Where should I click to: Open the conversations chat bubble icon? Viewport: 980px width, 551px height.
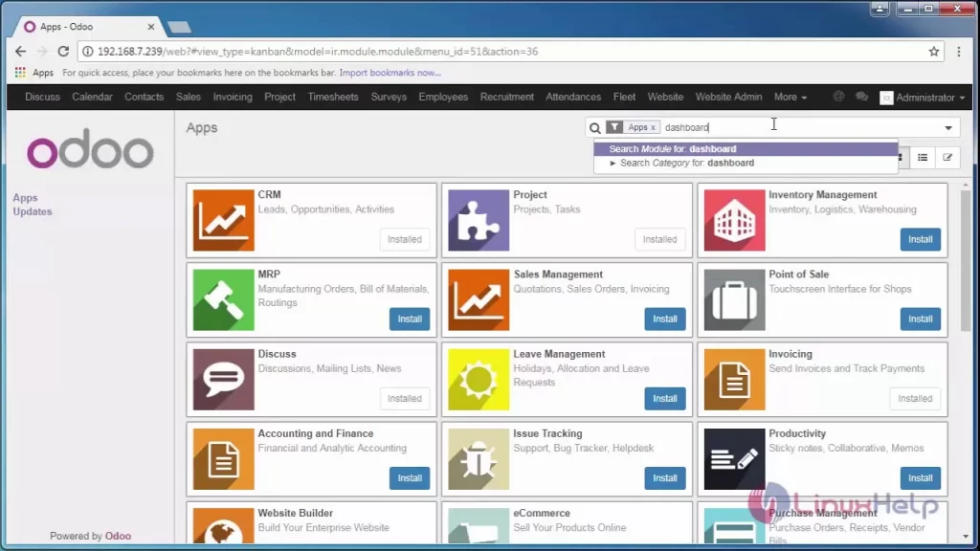coord(861,97)
